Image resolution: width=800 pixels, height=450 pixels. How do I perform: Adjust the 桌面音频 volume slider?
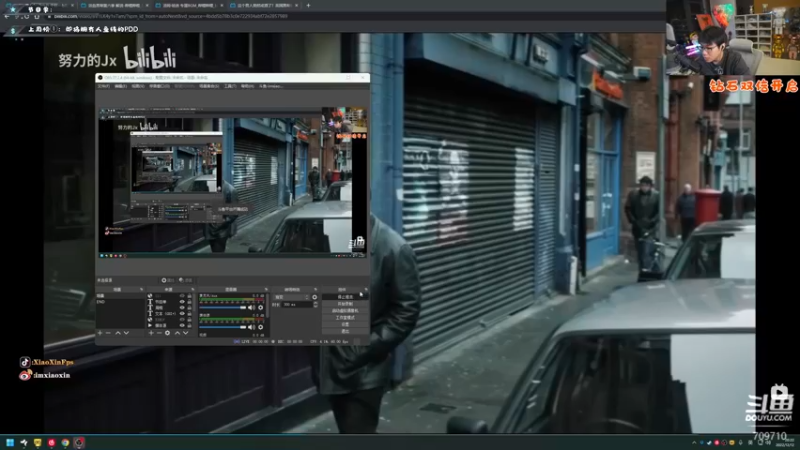223,327
